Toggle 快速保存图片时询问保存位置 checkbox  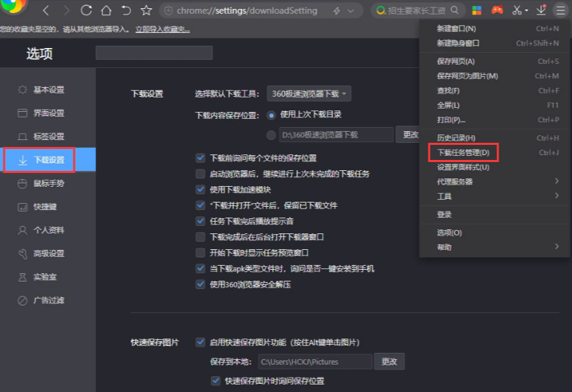pyautogui.click(x=216, y=381)
